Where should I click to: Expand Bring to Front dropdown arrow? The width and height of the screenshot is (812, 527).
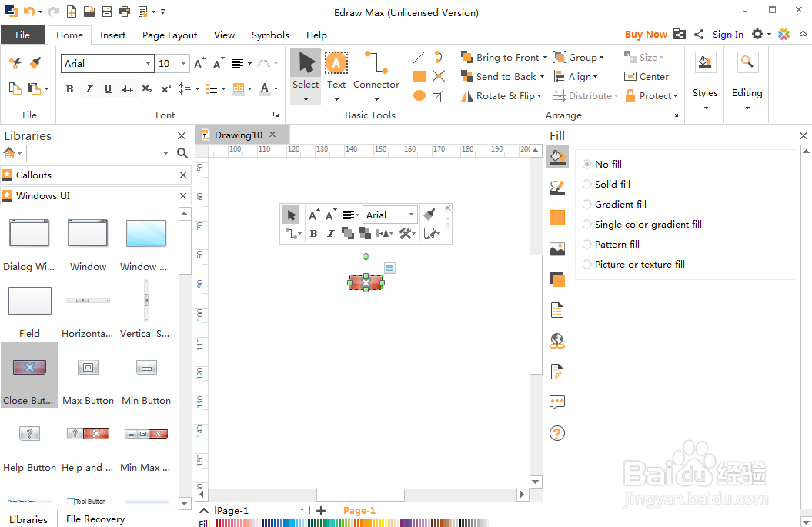[545, 58]
